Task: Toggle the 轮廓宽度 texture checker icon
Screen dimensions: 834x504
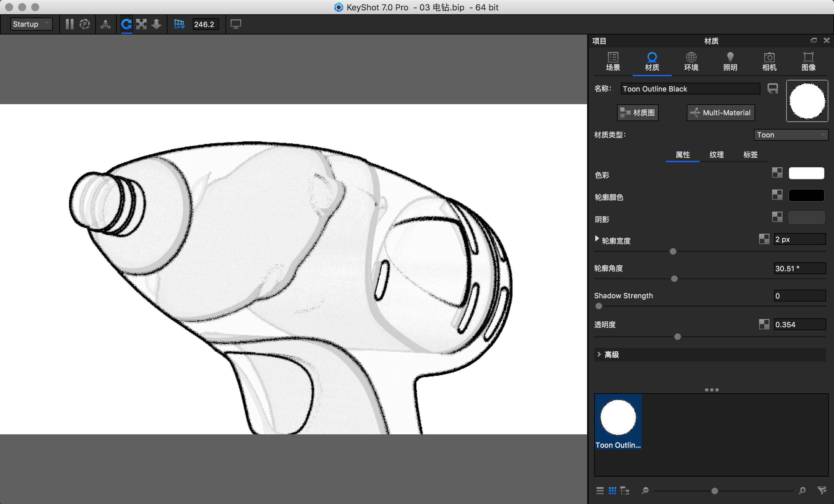Action: [764, 239]
